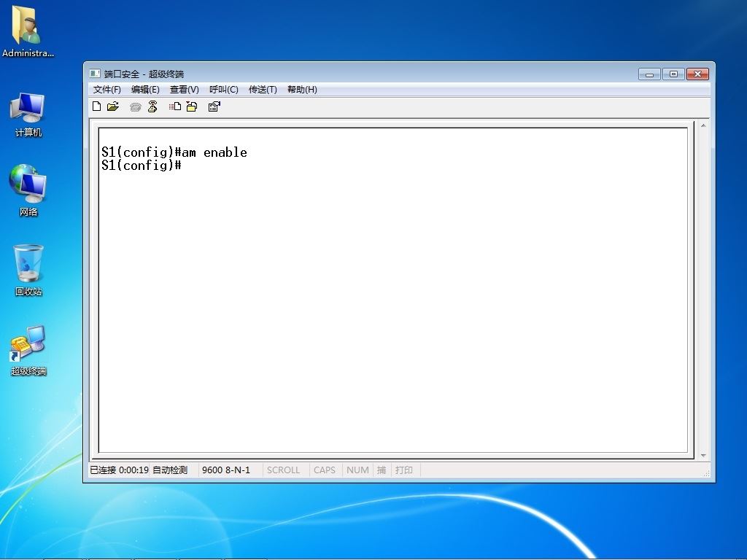Select the 计算机 desktop icon

(28, 114)
